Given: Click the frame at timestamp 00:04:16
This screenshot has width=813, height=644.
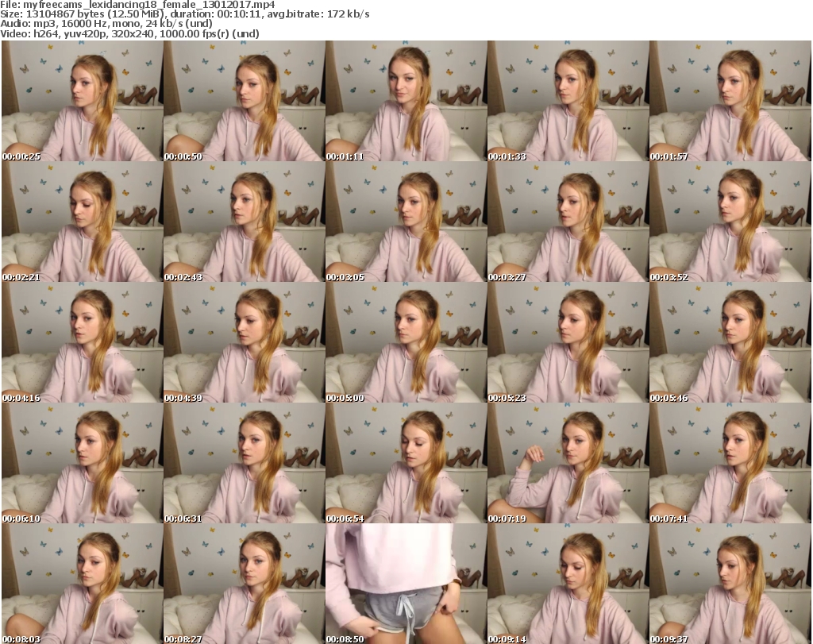Looking at the screenshot, I should (x=83, y=343).
